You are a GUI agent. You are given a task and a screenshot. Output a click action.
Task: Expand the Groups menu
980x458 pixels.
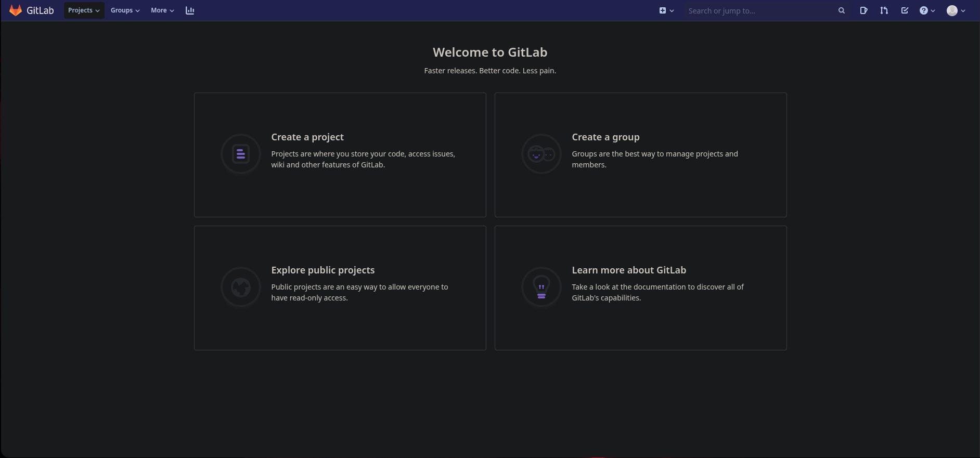click(x=125, y=10)
